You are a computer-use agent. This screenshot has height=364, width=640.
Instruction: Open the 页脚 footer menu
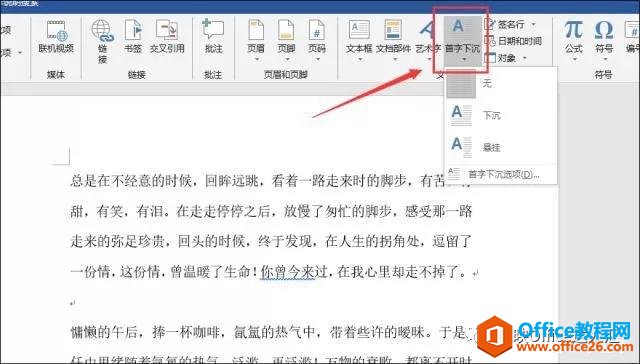coord(286,40)
